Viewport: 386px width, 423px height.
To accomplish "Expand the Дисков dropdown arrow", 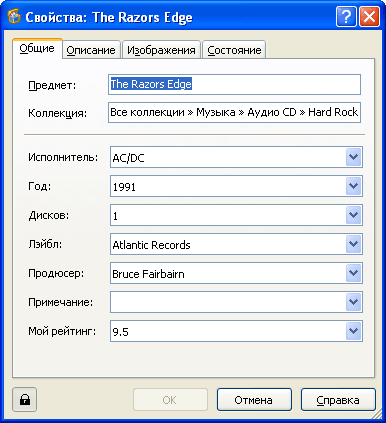I will coord(353,215).
